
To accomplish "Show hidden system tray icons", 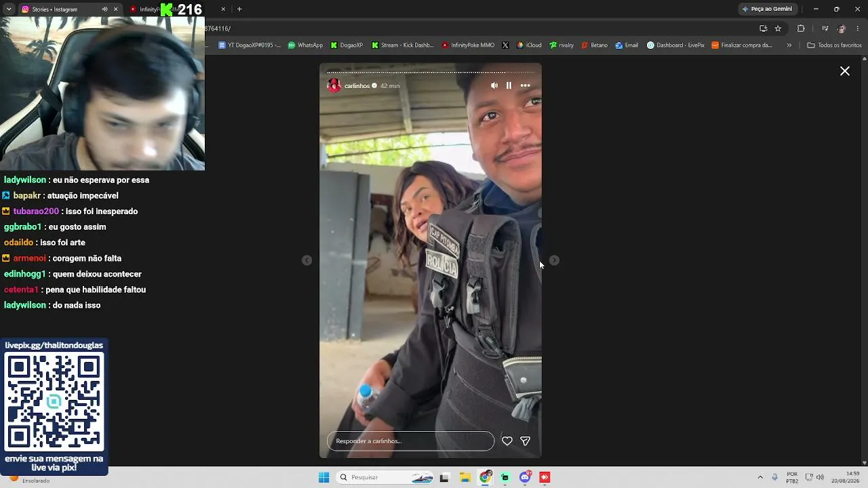I will click(x=760, y=477).
